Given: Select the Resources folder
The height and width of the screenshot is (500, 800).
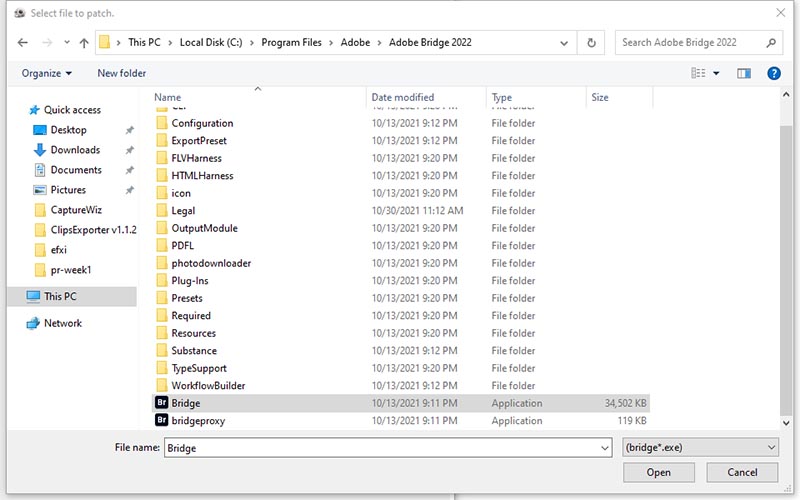Looking at the screenshot, I should [x=193, y=333].
